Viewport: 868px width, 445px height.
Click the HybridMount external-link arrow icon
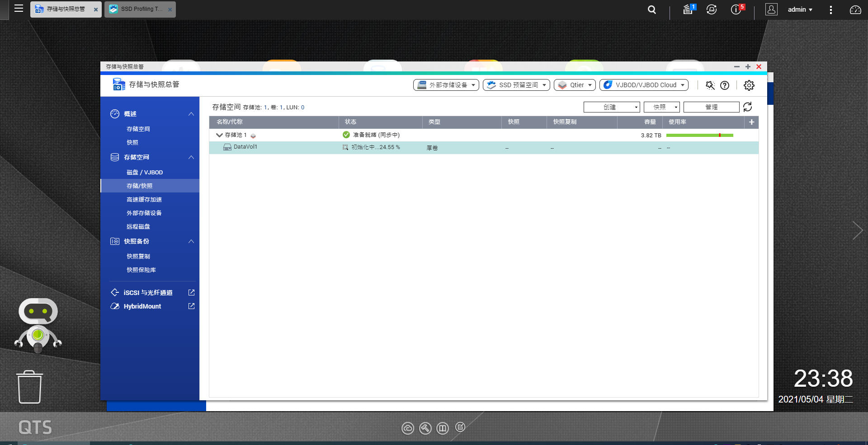tap(191, 306)
